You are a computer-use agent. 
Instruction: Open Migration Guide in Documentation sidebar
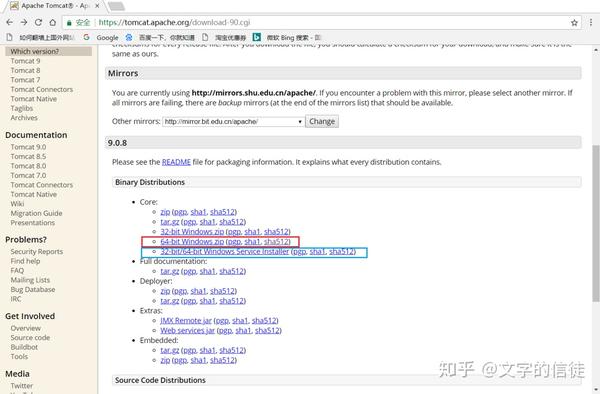[x=36, y=213]
